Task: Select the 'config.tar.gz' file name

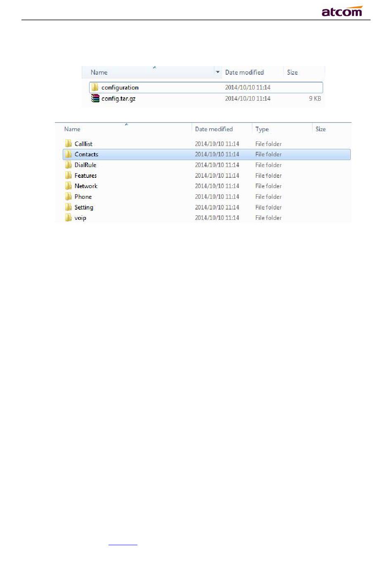Action: [x=118, y=99]
